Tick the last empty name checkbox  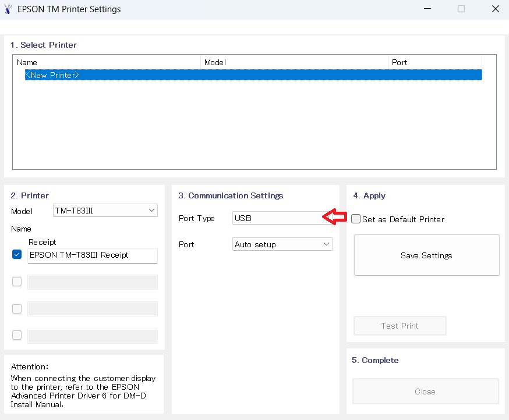tap(17, 335)
